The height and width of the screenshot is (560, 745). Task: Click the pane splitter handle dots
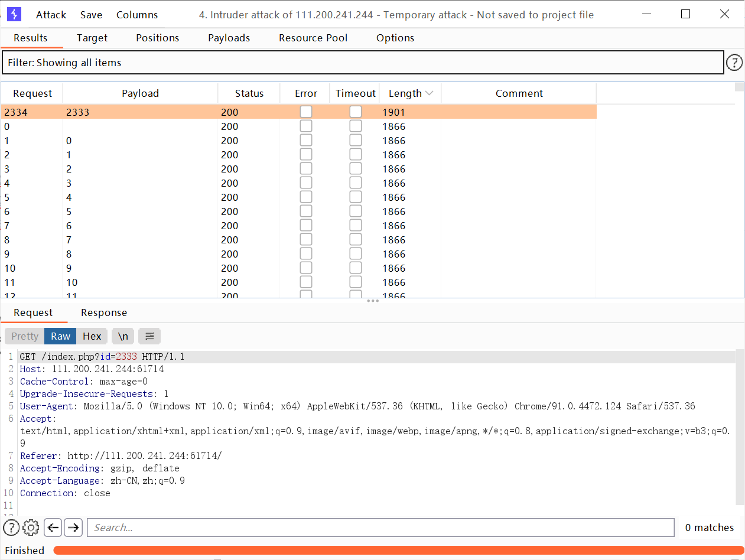373,301
